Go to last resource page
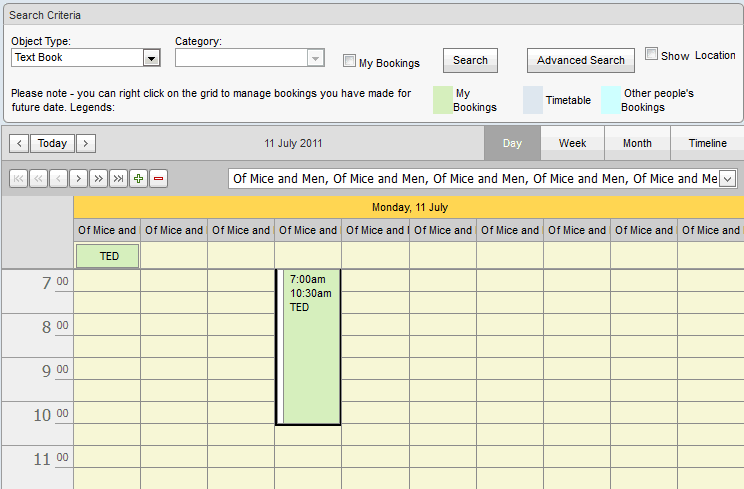744x489 pixels. tap(118, 179)
